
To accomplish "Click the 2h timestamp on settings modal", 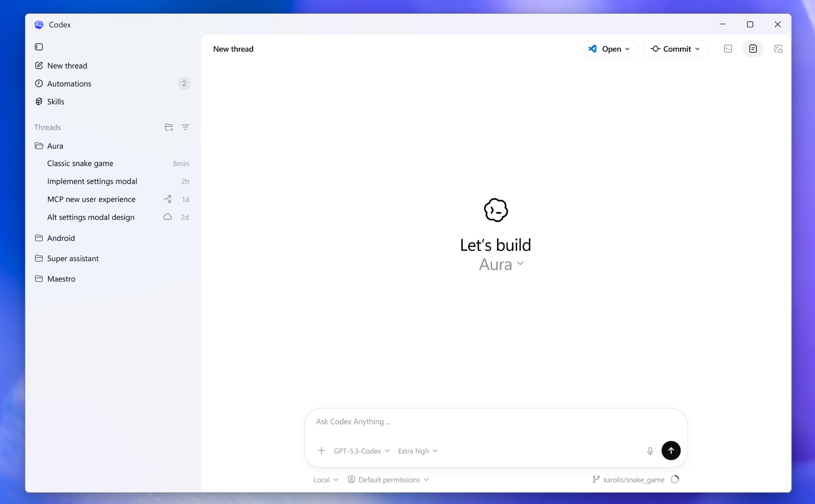I will click(x=185, y=181).
